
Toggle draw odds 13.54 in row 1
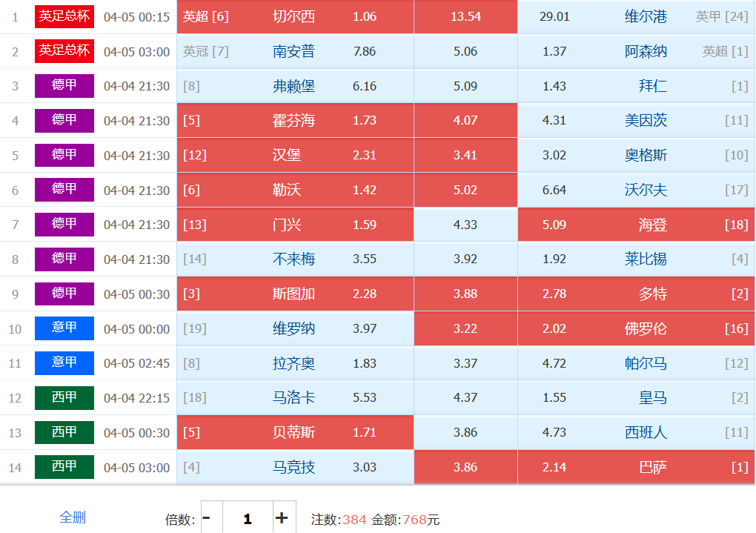(x=465, y=16)
